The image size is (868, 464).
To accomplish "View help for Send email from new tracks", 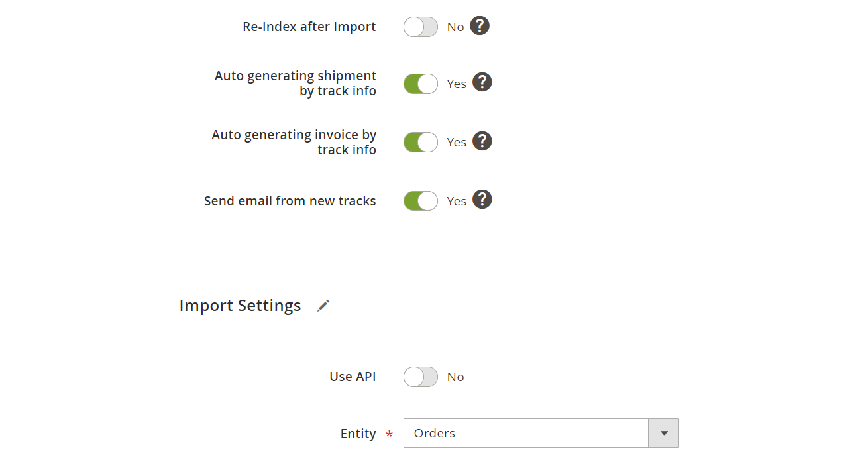I will [x=482, y=200].
